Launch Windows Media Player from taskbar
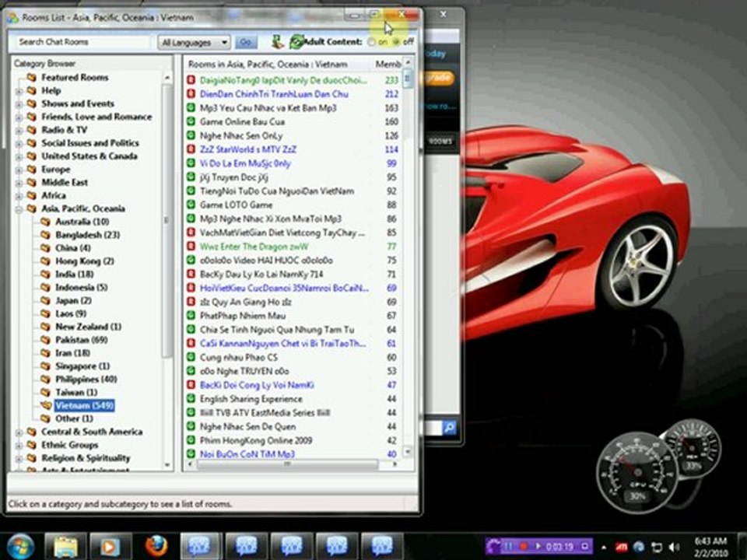This screenshot has width=747, height=560. pyautogui.click(x=110, y=546)
